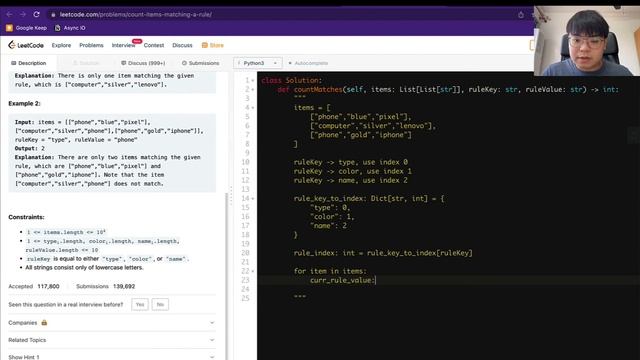Open the Store link
The width and height of the screenshot is (640, 360).
tap(213, 45)
